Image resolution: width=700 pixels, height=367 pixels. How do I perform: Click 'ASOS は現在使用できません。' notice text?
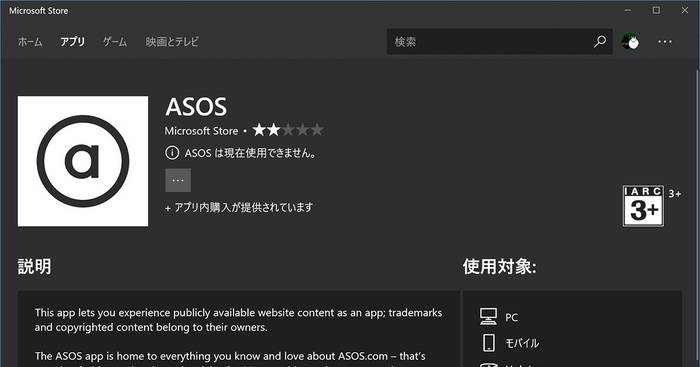pos(250,153)
